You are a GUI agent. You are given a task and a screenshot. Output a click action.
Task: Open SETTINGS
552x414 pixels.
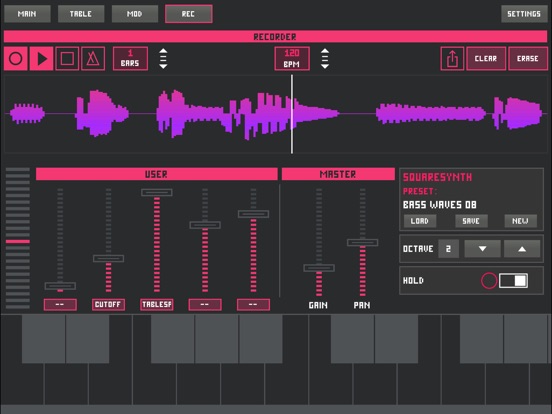coord(524,14)
